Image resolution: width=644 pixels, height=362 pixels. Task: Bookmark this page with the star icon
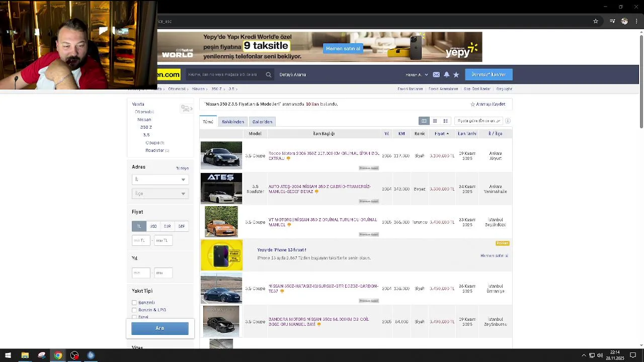tap(596, 21)
